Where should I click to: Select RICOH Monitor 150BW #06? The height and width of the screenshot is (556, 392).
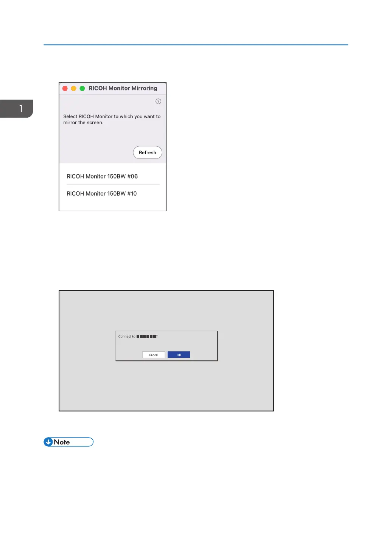pyautogui.click(x=113, y=176)
